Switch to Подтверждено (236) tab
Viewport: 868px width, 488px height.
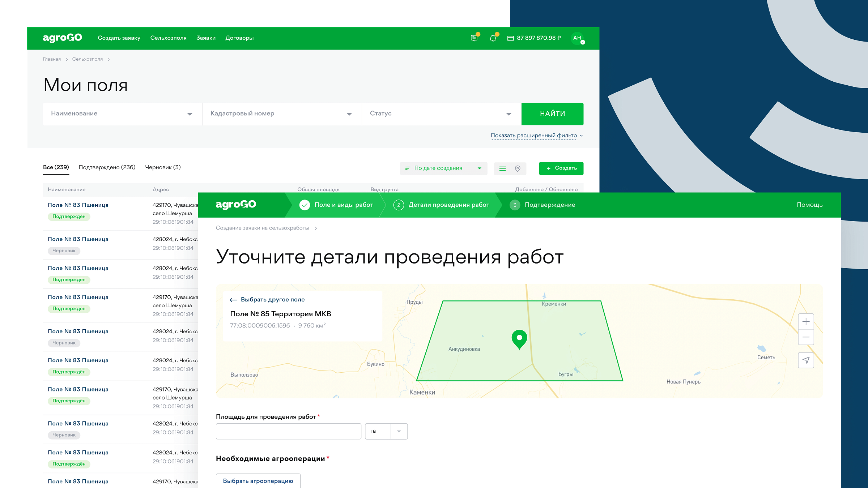pos(107,167)
